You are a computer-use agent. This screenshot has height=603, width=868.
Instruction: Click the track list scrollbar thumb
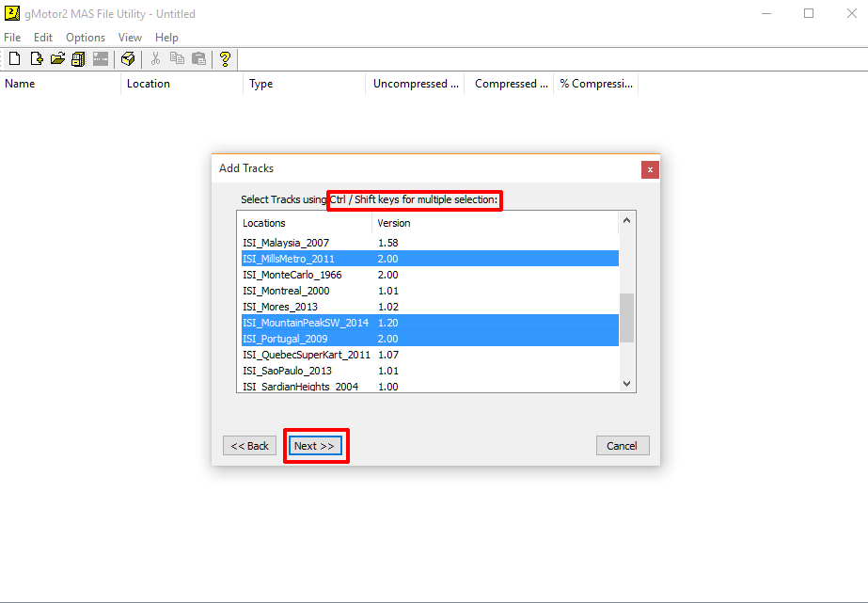(x=626, y=318)
